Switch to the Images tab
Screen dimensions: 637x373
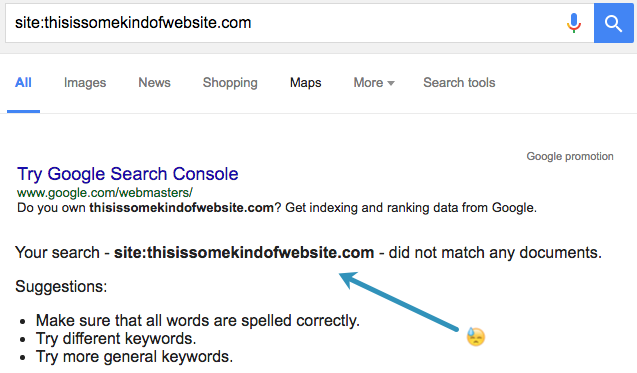85,82
